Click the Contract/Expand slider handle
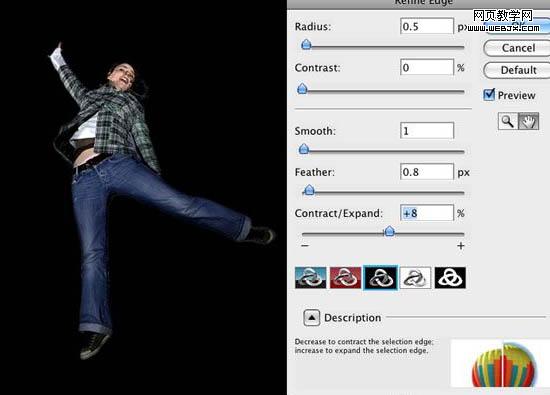Screen dimensions: 550x395 389,231
